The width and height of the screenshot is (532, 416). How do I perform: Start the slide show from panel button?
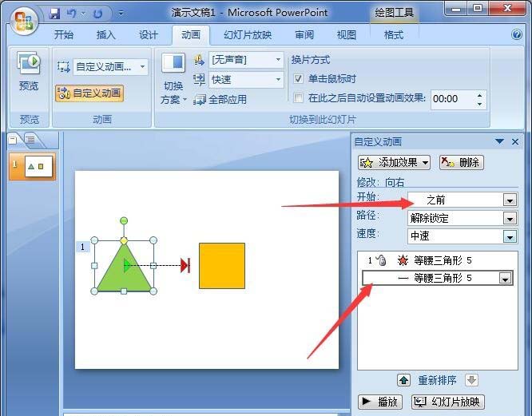pos(448,402)
